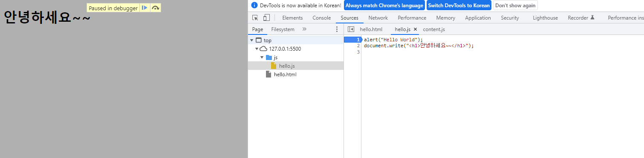Open the Security tab
This screenshot has width=644, height=158.
(x=510, y=18)
